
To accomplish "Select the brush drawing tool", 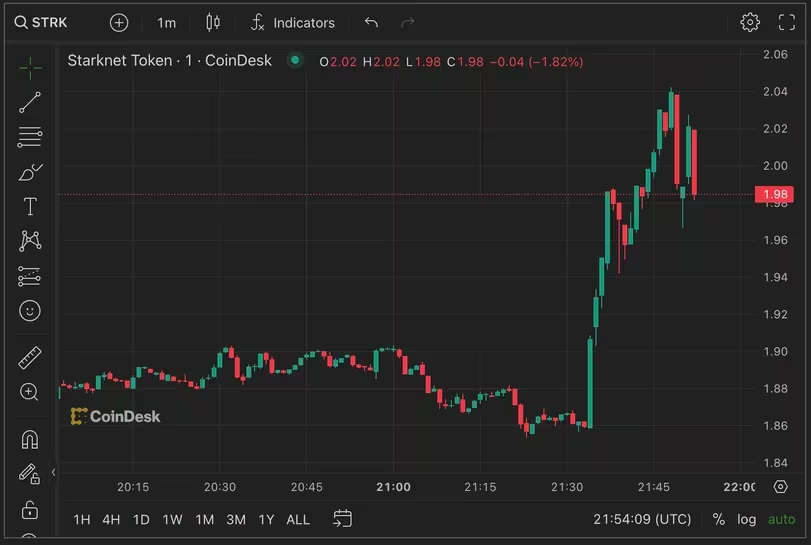I will (30, 172).
